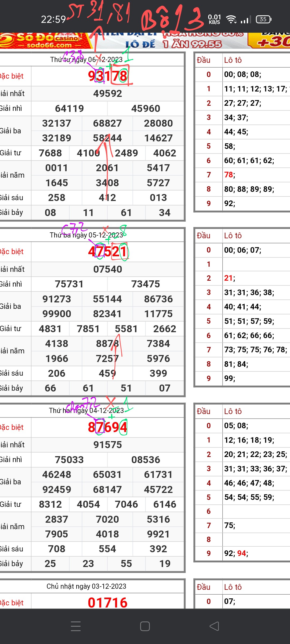Tap the battery indicator showing 35
The width and height of the screenshot is (290, 644).
pos(263,19)
